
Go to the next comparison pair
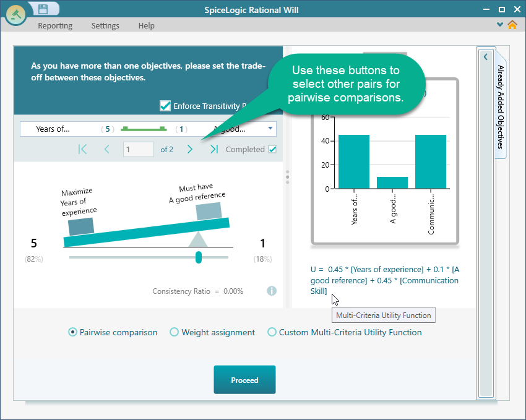(190, 149)
